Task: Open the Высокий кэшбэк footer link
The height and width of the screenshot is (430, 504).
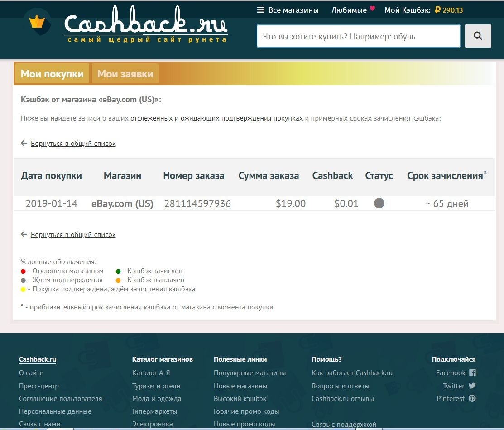Action: pos(240,398)
